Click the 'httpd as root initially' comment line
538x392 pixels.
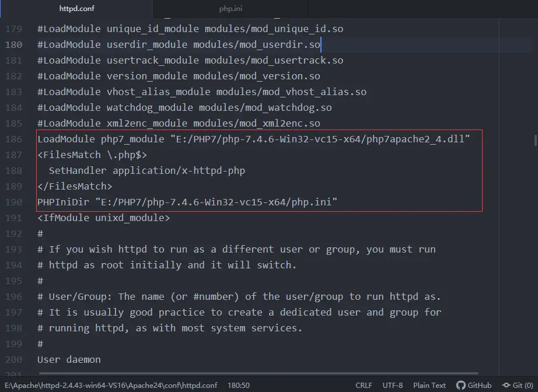click(x=167, y=265)
